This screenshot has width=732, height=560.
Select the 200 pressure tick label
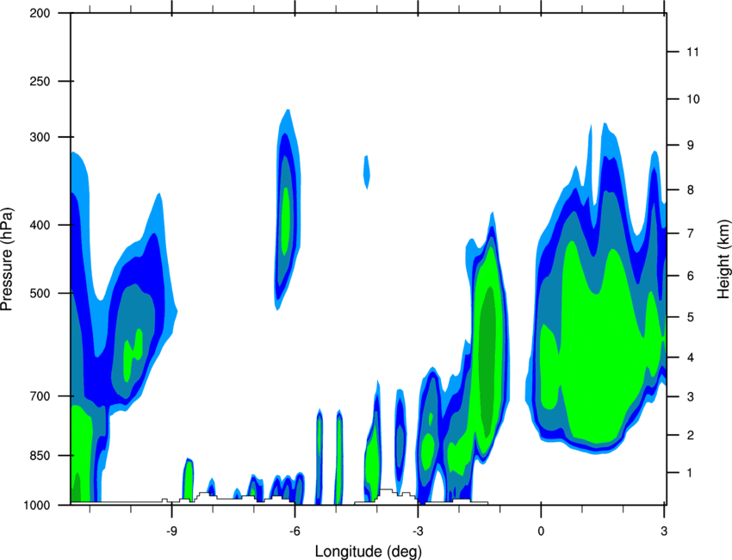(x=40, y=13)
